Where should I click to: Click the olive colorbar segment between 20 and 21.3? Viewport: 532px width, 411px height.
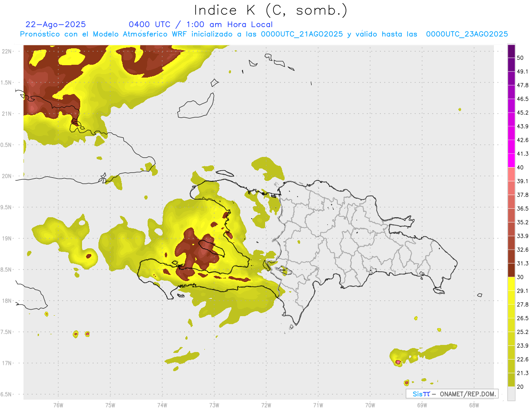[x=511, y=380]
